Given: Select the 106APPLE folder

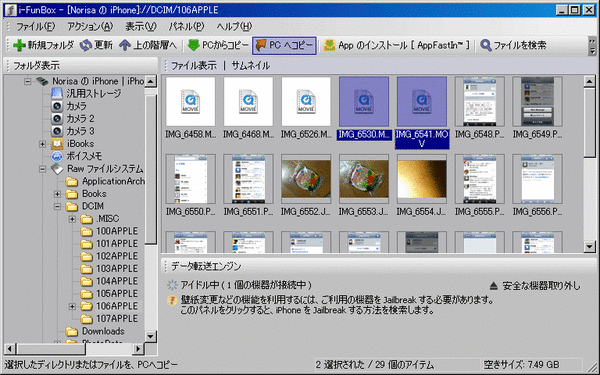Looking at the screenshot, I should pos(109,307).
